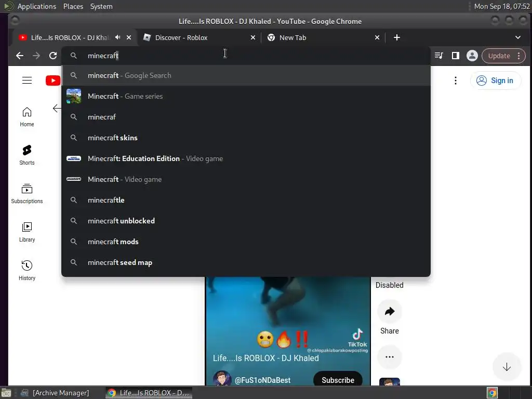Screen dimensions: 532x399
Task: Choose 'minecraft unblocked' suggestion
Action: [246, 221]
